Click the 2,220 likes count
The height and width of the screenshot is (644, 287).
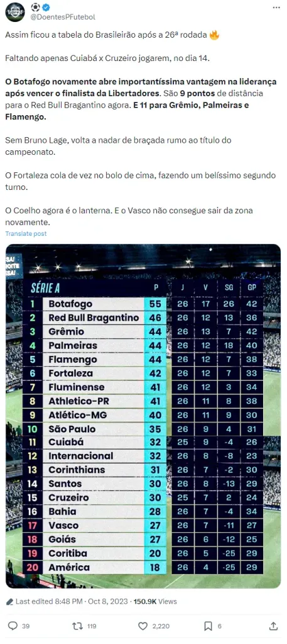point(160,626)
